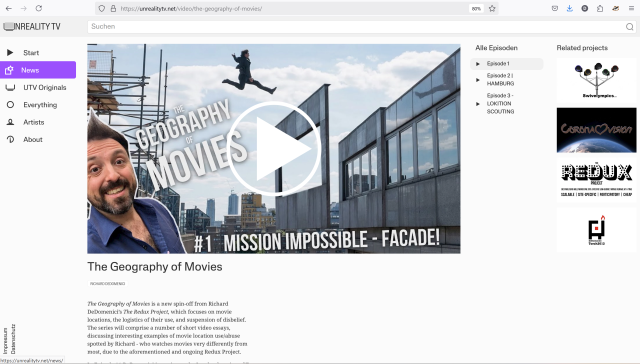
Task: Open the CoronaVision related project thumbnail
Action: (596, 130)
